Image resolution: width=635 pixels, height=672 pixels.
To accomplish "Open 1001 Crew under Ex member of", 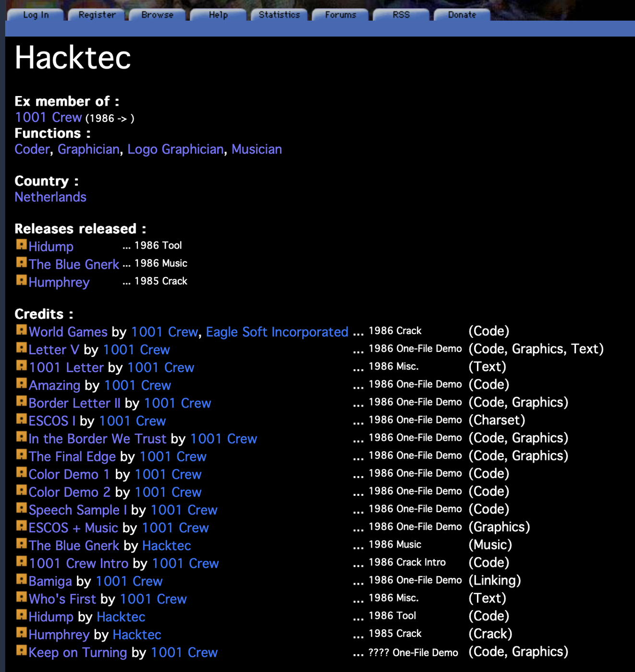I will tap(48, 118).
